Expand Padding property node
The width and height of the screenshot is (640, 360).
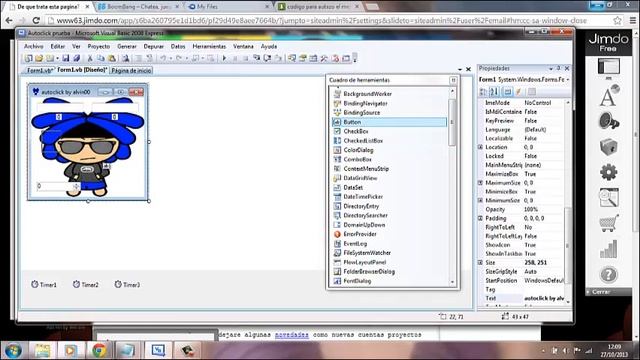coord(480,218)
